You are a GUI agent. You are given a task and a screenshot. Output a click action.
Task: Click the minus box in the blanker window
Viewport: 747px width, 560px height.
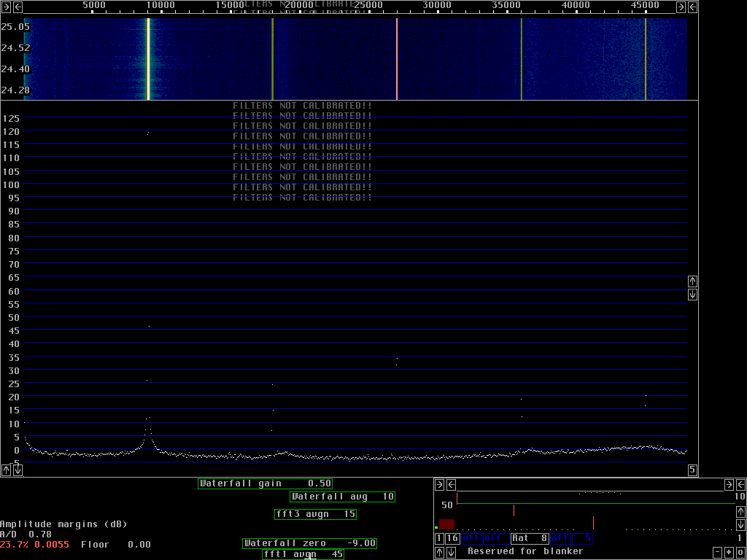click(718, 553)
